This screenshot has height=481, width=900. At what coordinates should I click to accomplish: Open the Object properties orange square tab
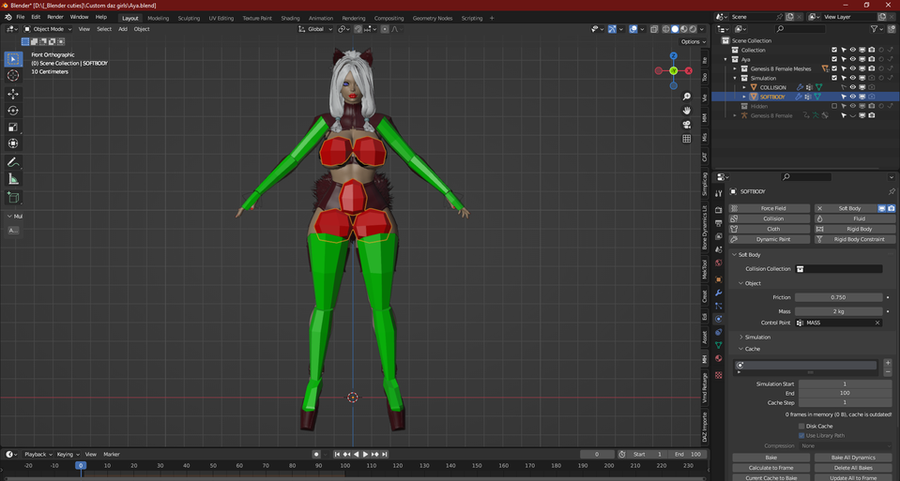click(x=719, y=280)
